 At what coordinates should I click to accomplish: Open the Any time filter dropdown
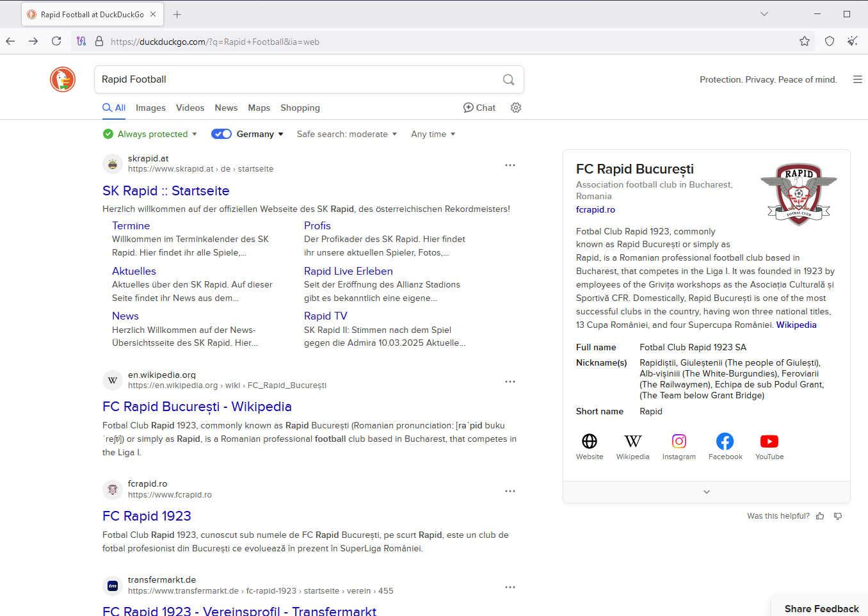(x=433, y=134)
